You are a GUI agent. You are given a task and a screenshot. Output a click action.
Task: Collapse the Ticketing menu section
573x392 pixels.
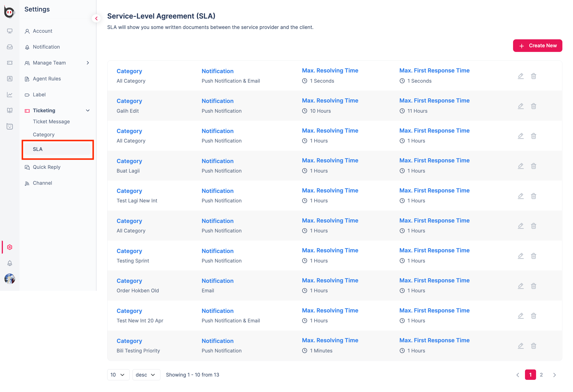click(88, 111)
